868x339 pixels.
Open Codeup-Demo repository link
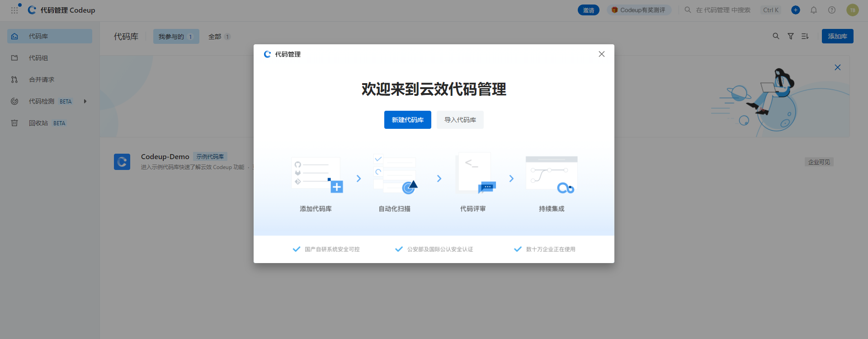coord(165,157)
